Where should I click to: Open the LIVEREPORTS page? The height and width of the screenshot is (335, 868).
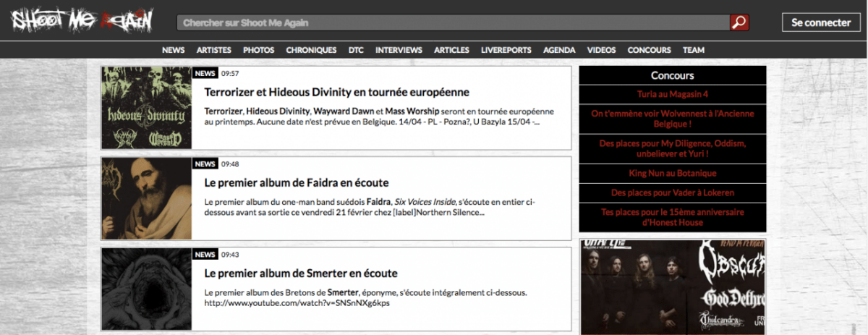(506, 50)
